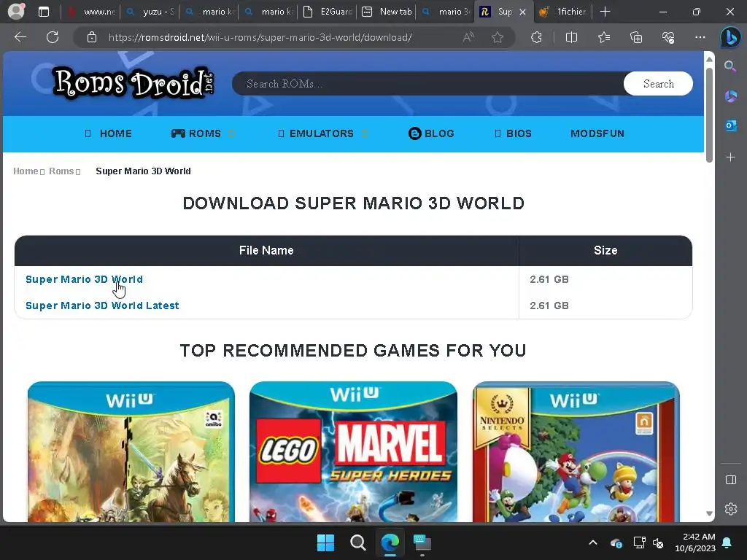
Task: Open the BIOS menu item
Action: (x=513, y=133)
